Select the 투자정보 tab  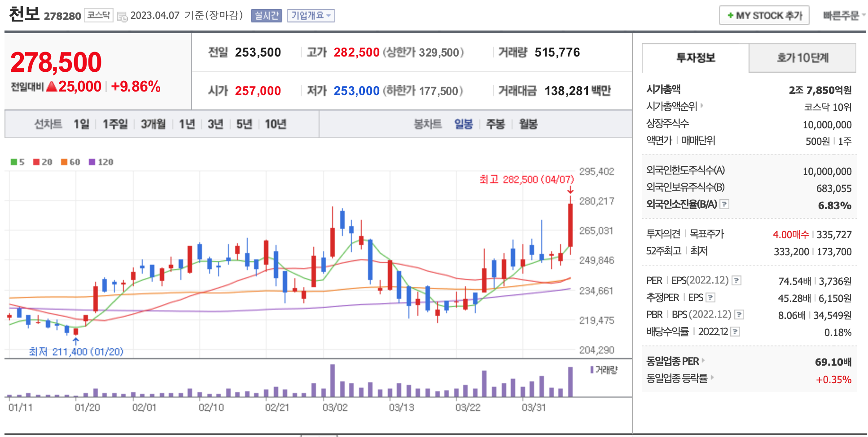click(x=695, y=58)
